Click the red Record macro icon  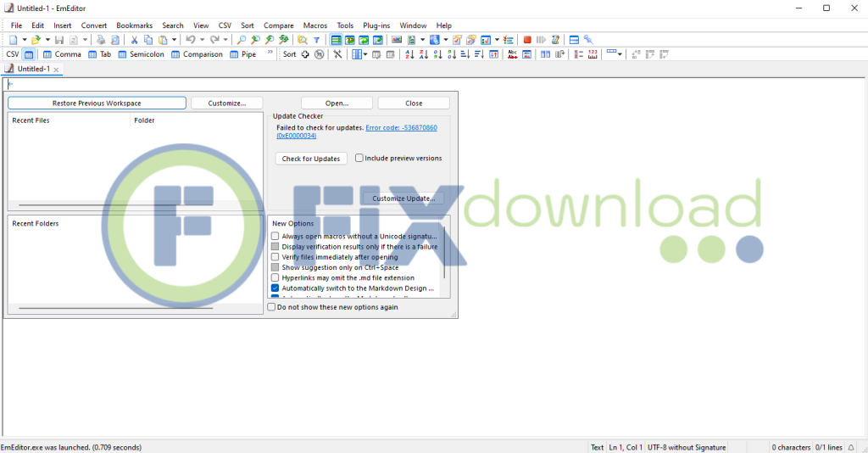(x=527, y=40)
